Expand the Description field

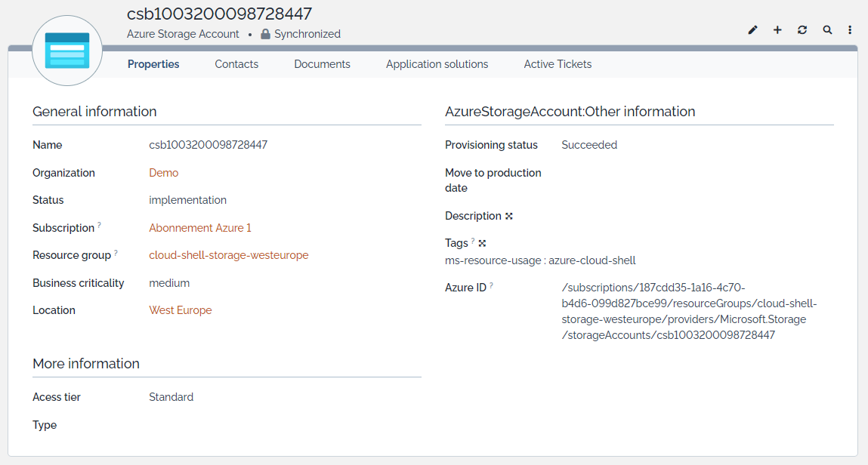point(509,216)
